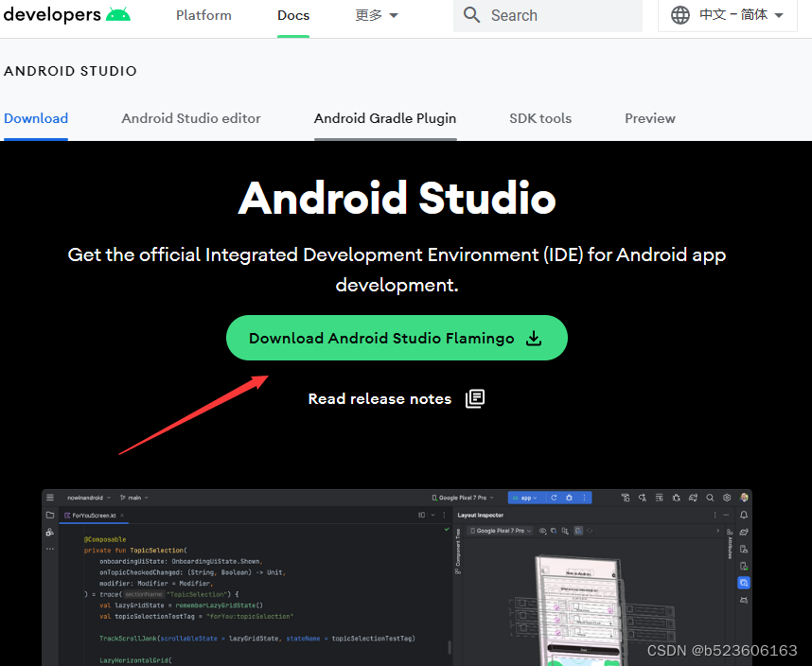Open Layout Inspector Google Pixel 7 Pro device selector
812x666 pixels.
tap(501, 531)
